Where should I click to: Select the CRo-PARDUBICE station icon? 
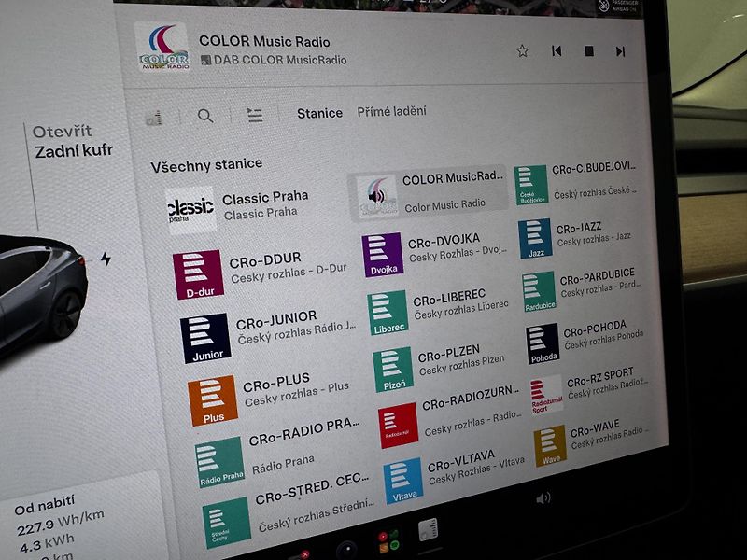click(x=539, y=291)
